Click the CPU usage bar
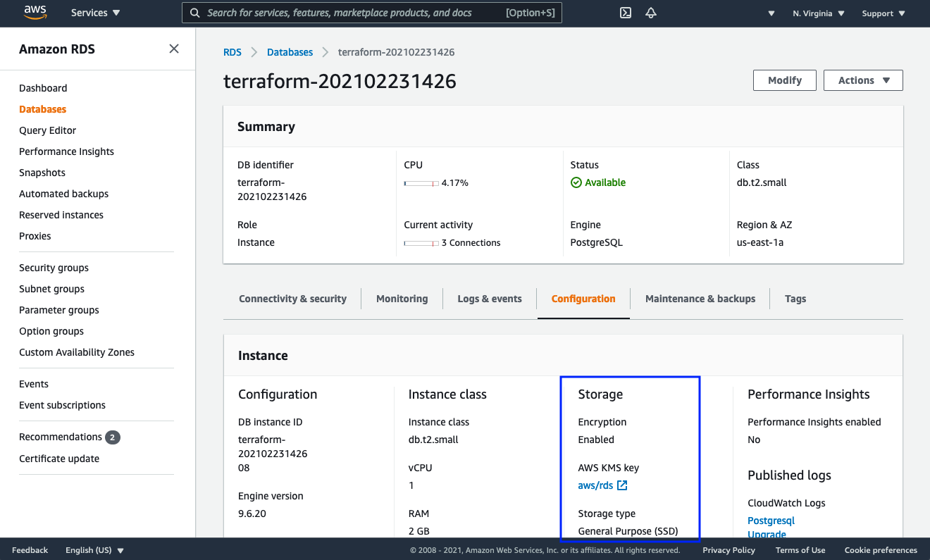Viewport: 930px width, 560px height. pyautogui.click(x=421, y=183)
